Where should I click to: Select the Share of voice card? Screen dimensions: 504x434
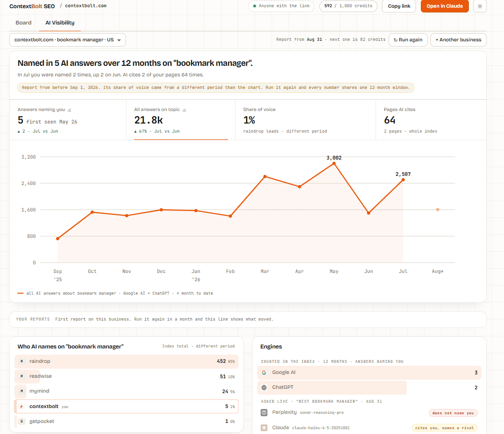point(305,120)
